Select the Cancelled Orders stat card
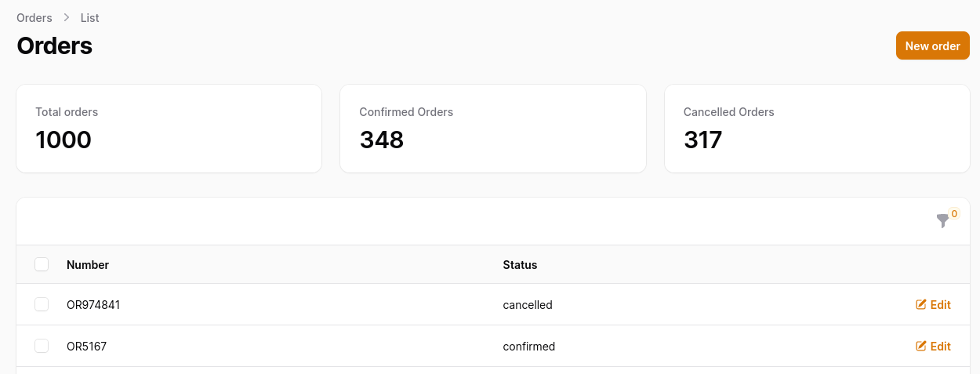The width and height of the screenshot is (980, 374). [x=817, y=129]
